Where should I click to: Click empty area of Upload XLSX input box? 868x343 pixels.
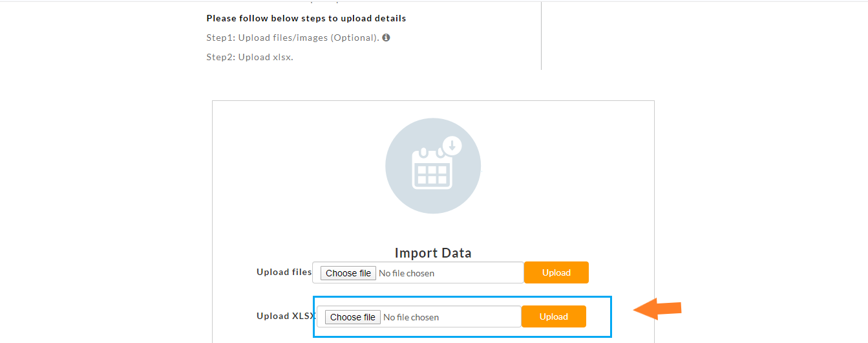(x=480, y=316)
